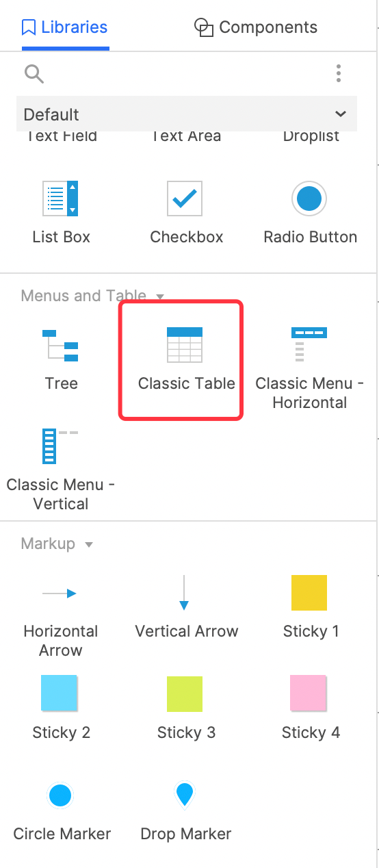Pick the Tree widget icon
379x868 pixels.
[60, 345]
